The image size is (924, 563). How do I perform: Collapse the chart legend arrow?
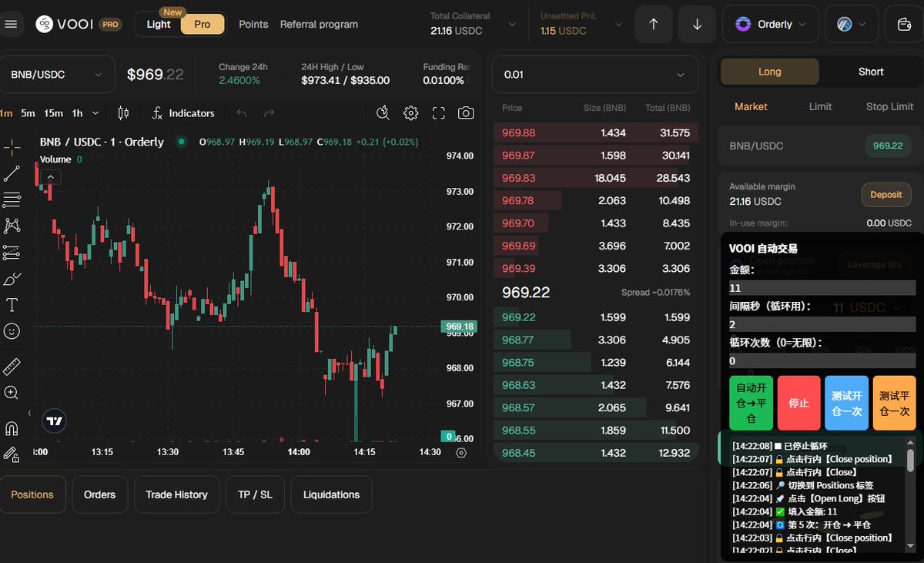pos(50,176)
